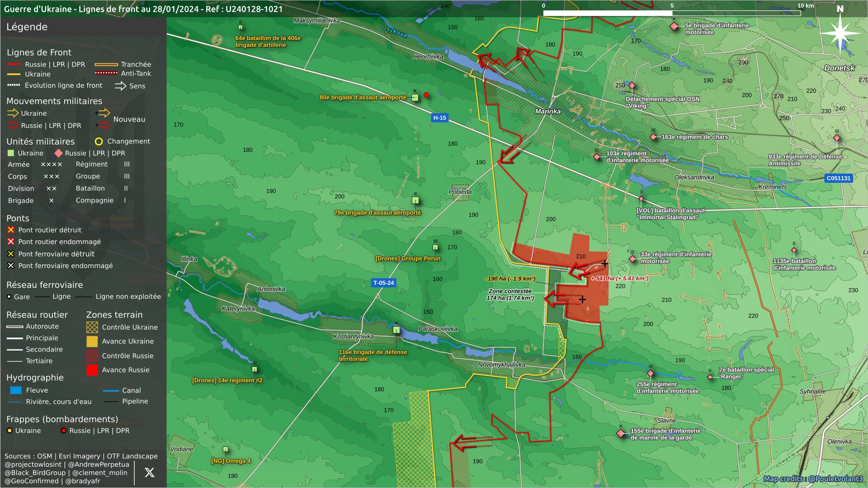Click the Russie movement red arrow legend icon
The image size is (868, 488).
click(x=14, y=125)
